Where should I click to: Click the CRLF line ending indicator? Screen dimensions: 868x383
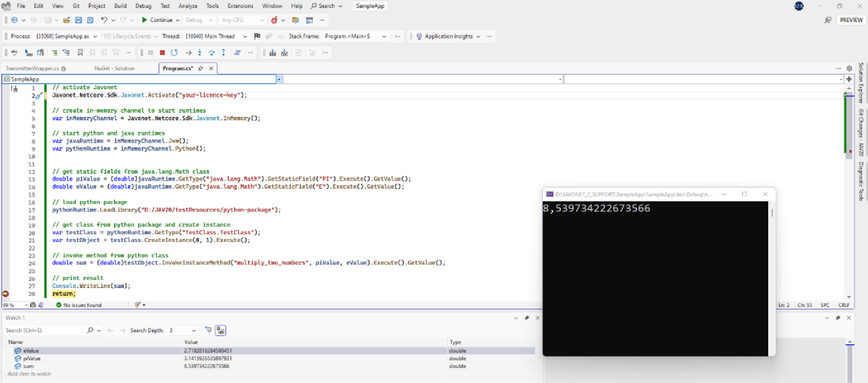tap(844, 305)
